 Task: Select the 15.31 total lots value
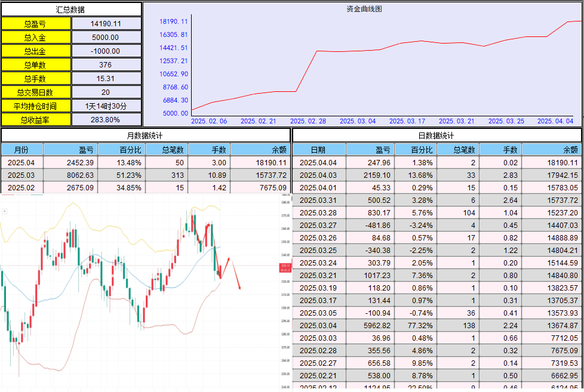(x=106, y=79)
